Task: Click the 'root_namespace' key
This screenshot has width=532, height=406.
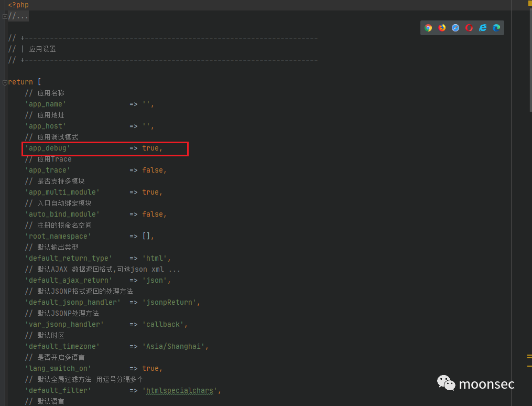Action: tap(58, 237)
